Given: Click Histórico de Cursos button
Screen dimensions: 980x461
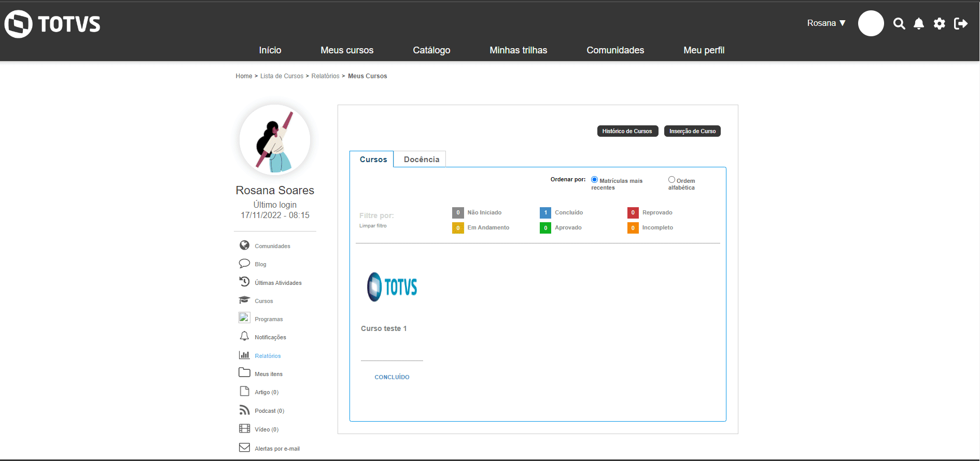Looking at the screenshot, I should pos(627,131).
